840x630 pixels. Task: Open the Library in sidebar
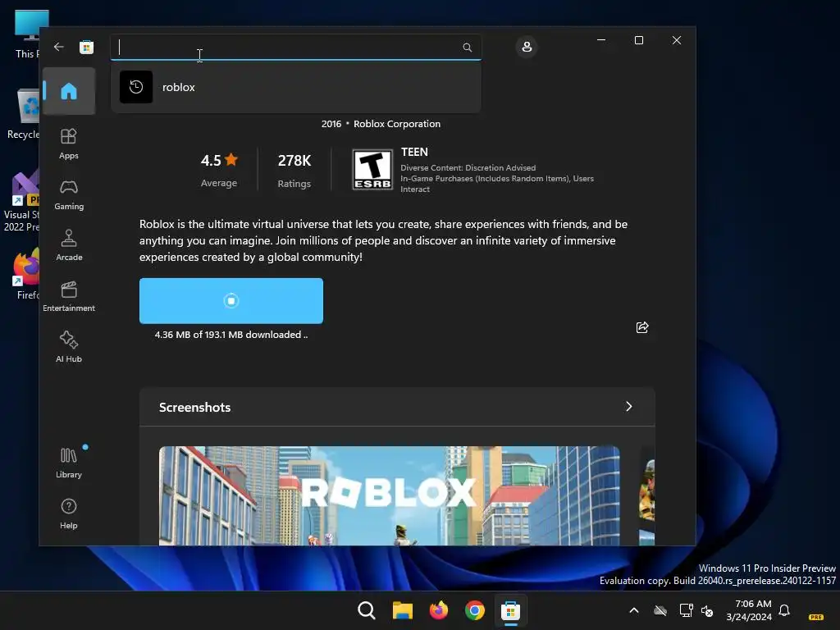click(69, 463)
